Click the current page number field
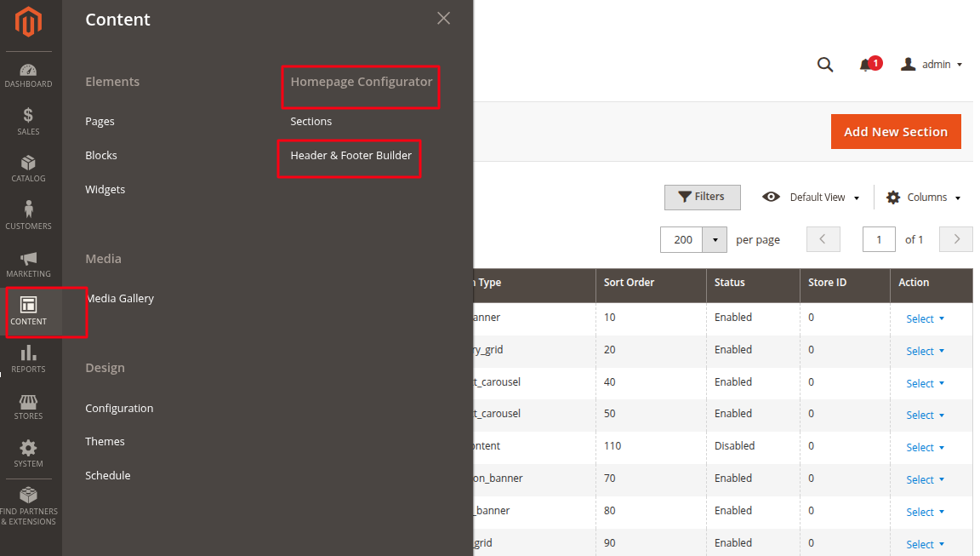 pos(879,239)
